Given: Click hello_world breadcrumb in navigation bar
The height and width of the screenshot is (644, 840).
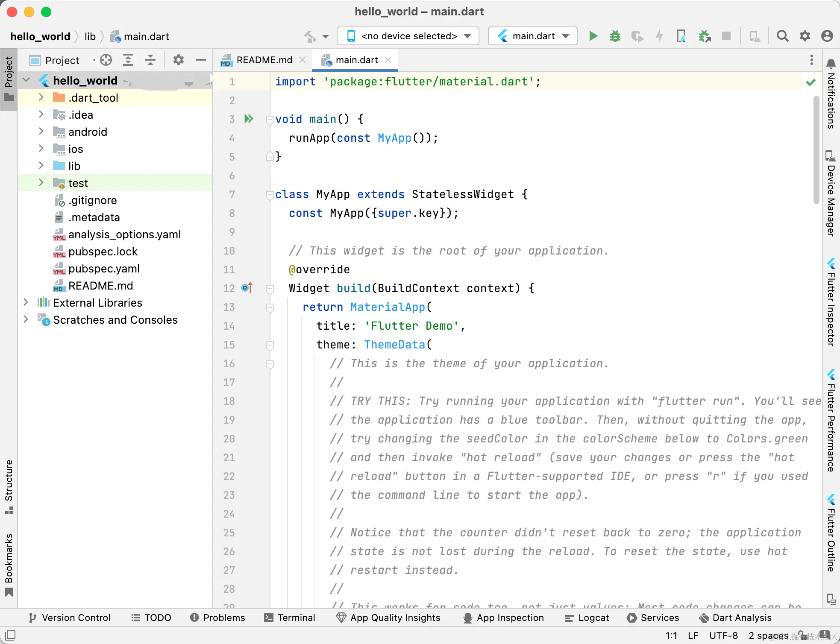Looking at the screenshot, I should pos(40,36).
